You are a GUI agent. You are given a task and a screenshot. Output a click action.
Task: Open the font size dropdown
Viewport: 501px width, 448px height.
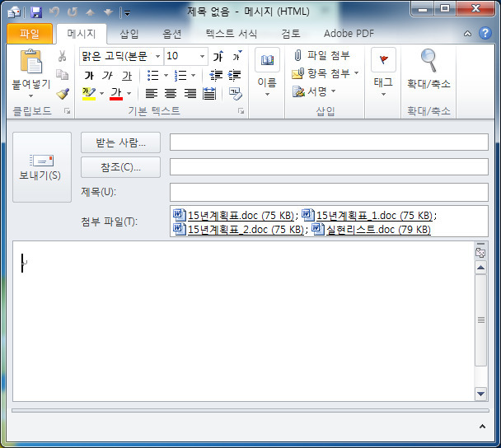[202, 57]
